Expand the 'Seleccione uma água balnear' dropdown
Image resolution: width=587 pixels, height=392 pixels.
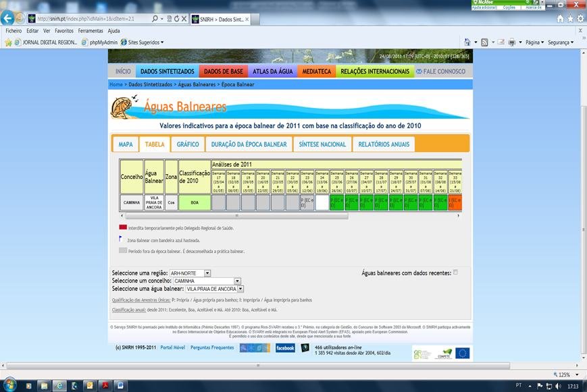pos(240,289)
